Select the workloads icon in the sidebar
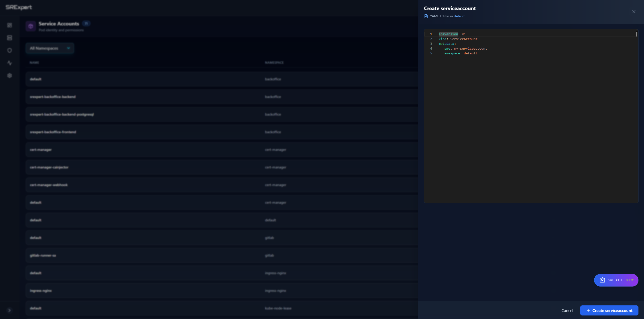This screenshot has height=319, width=644. pyautogui.click(x=10, y=38)
